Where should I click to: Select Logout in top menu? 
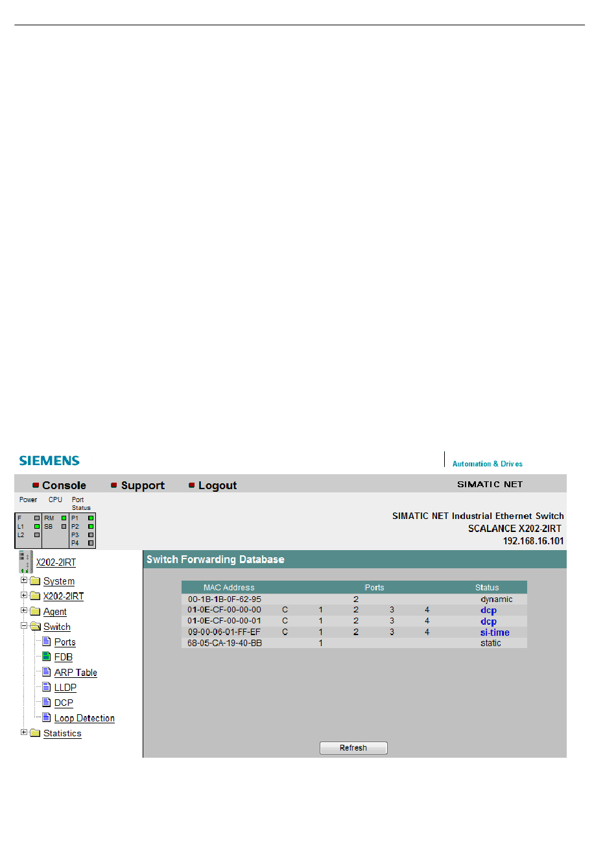pyautogui.click(x=217, y=485)
